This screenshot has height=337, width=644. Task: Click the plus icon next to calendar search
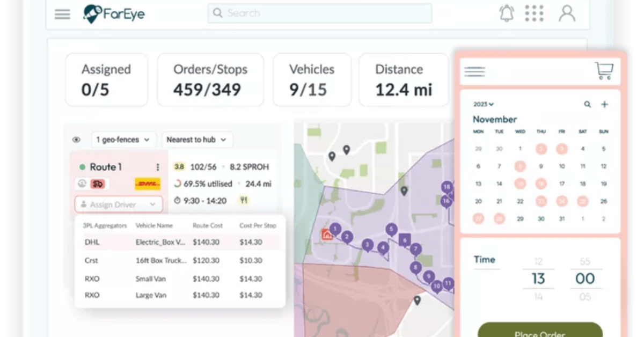(x=604, y=104)
